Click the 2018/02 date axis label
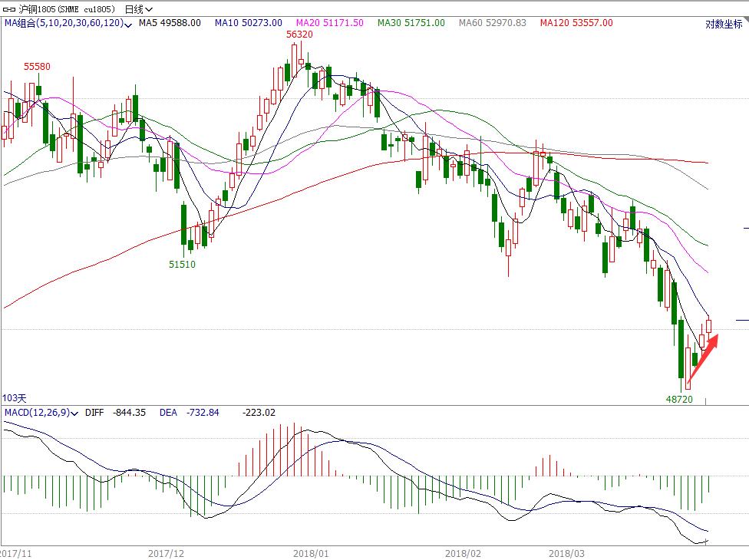749x560 pixels. [x=463, y=554]
